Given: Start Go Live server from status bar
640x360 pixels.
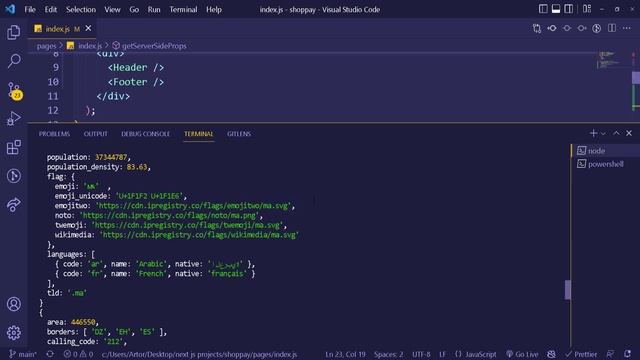Looking at the screenshot, I should click(522, 354).
